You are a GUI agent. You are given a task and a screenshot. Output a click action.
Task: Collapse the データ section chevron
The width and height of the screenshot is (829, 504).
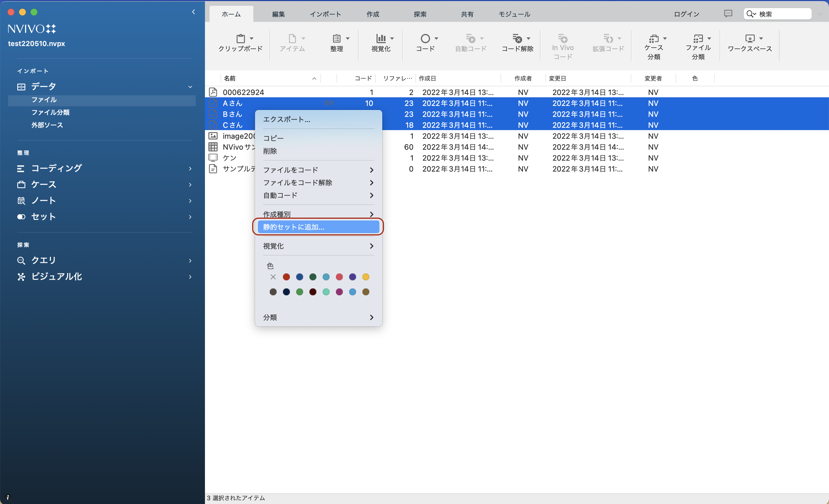pyautogui.click(x=190, y=87)
